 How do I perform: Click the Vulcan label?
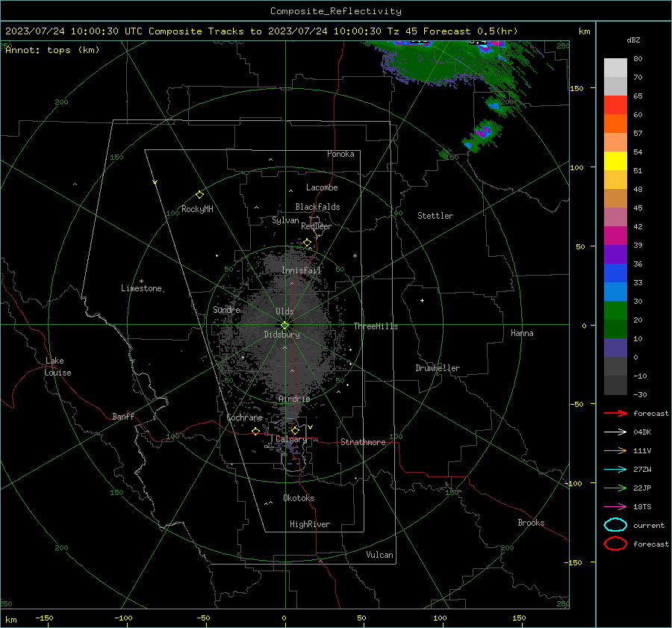[379, 555]
